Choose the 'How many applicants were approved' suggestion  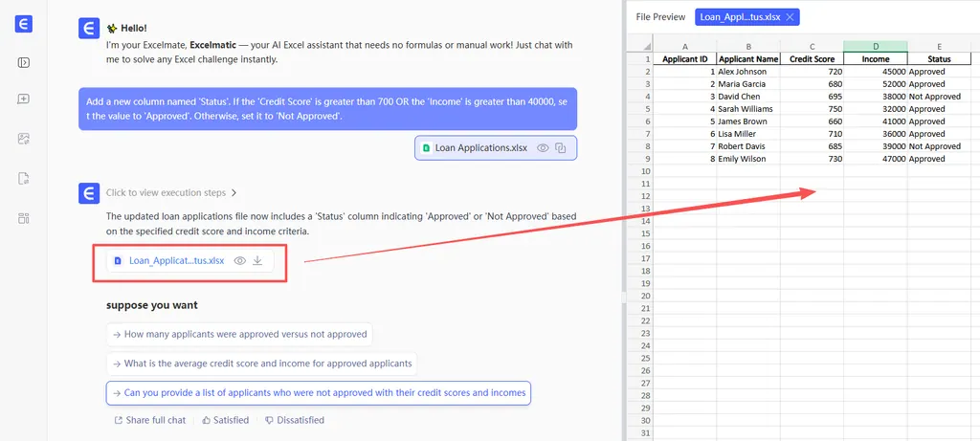pos(238,334)
